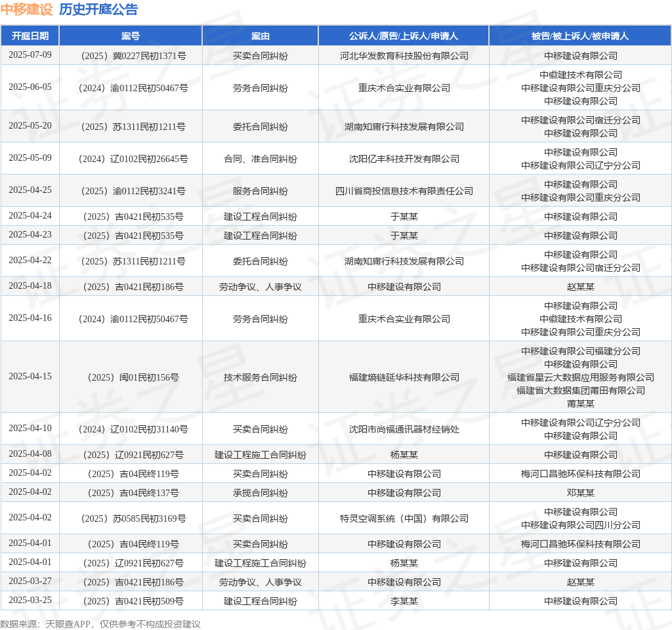Click 重庆术合实业有限公司 in the 2025-06-05 row

[x=404, y=89]
